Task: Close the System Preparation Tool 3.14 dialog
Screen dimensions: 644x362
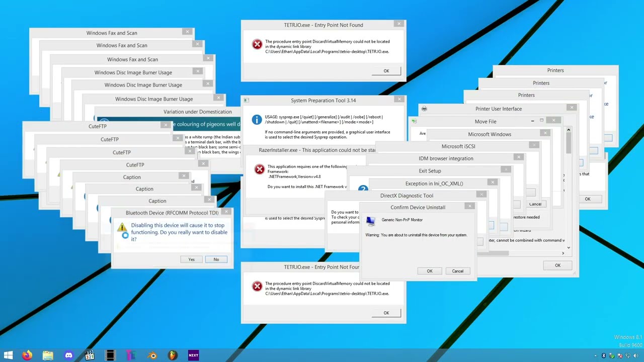Action: tap(399, 99)
